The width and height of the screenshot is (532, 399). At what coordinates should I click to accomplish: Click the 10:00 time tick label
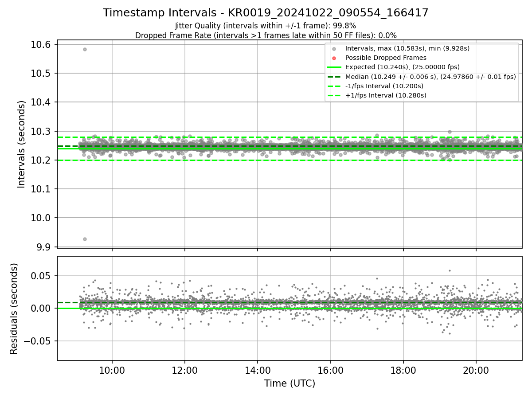[112, 370]
